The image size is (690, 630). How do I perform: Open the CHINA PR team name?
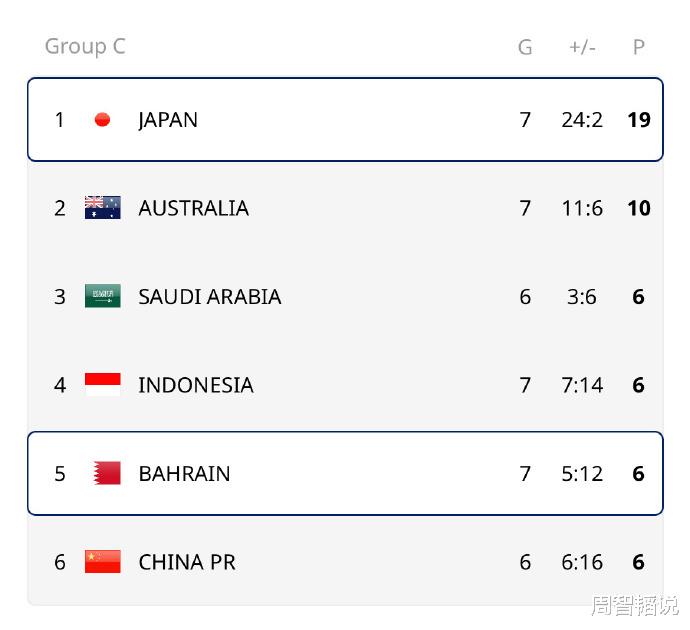tap(187, 562)
